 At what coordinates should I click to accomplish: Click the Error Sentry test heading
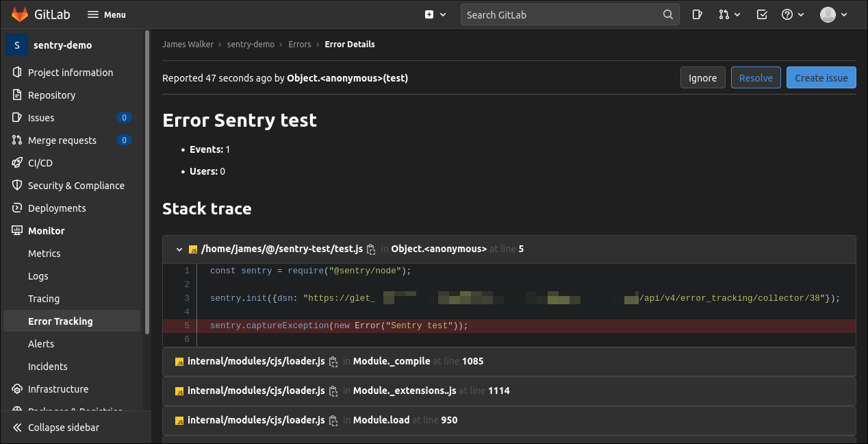240,120
